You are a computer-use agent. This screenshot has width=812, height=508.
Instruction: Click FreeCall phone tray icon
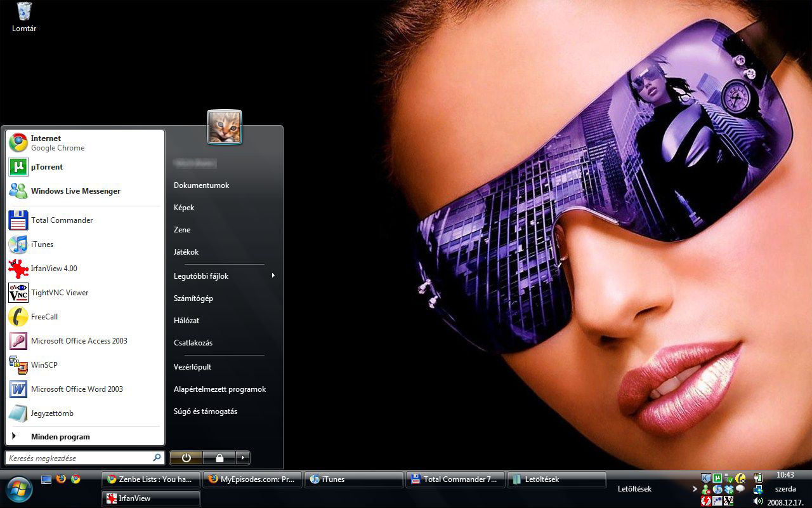point(740,478)
